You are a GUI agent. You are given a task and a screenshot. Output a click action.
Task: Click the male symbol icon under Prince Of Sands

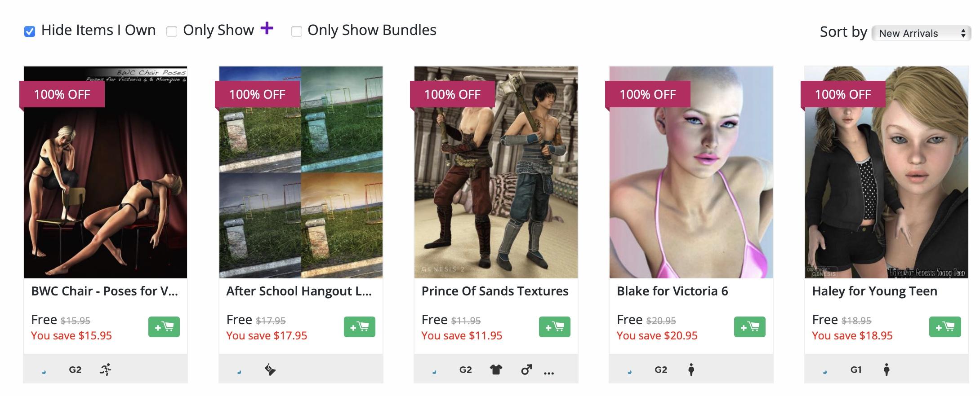526,370
